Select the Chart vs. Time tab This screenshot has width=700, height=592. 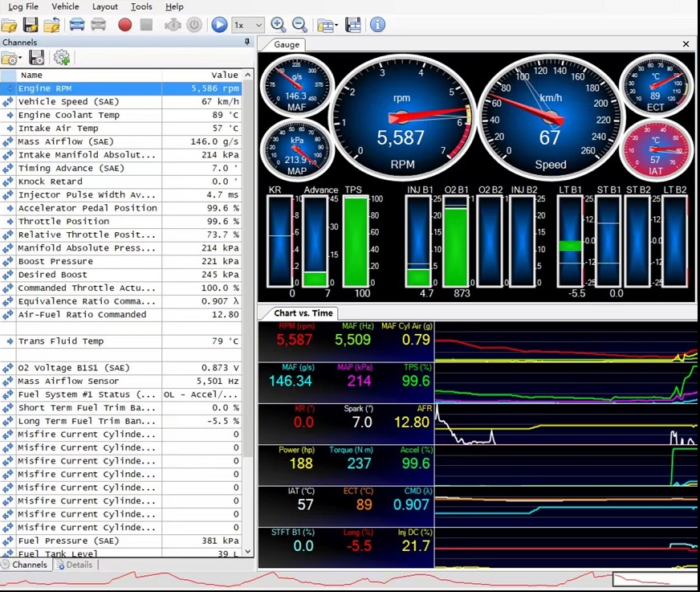pos(303,312)
